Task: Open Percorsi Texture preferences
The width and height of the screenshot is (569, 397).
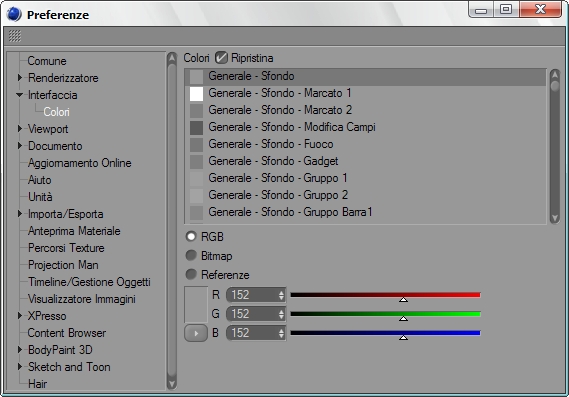Action: coord(66,248)
